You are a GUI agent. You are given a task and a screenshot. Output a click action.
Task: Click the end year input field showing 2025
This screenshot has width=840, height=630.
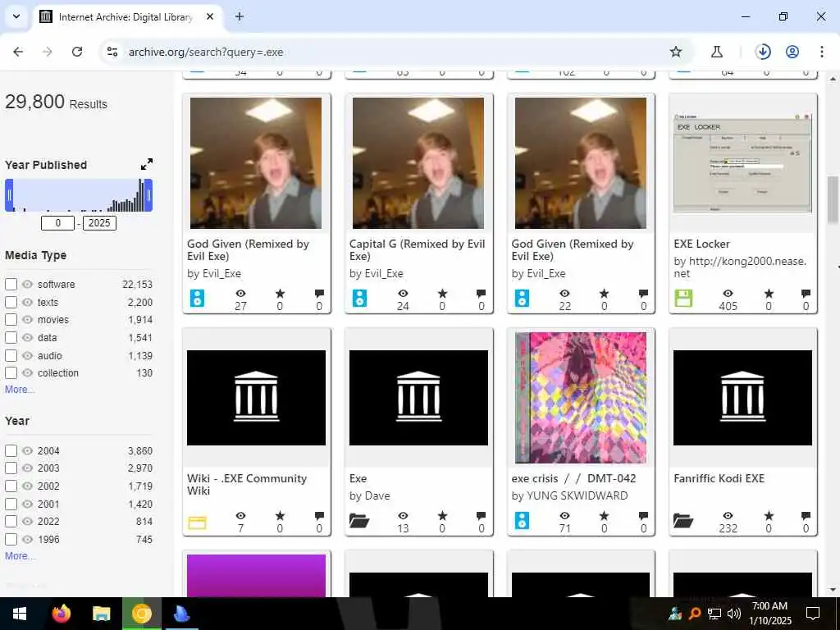click(99, 223)
